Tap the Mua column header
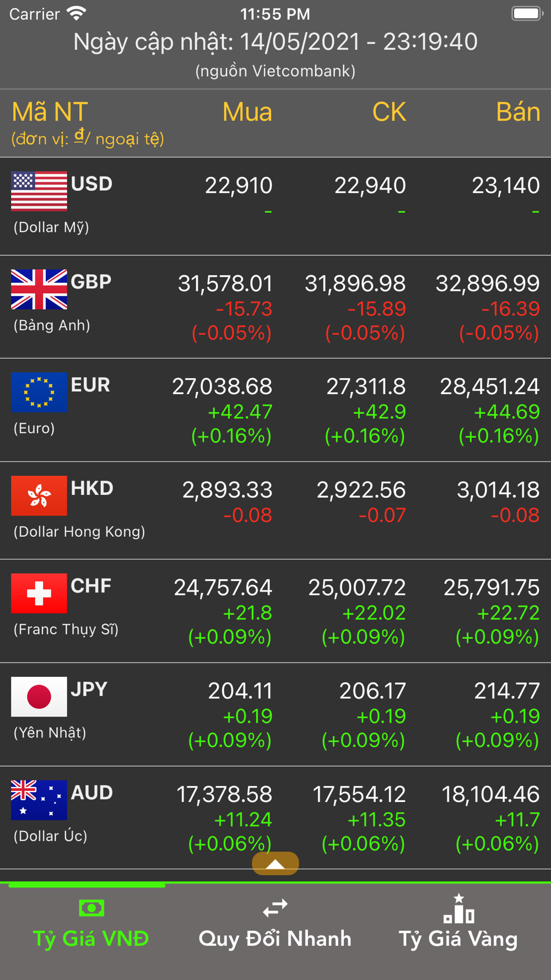The height and width of the screenshot is (980, 551). point(247,112)
